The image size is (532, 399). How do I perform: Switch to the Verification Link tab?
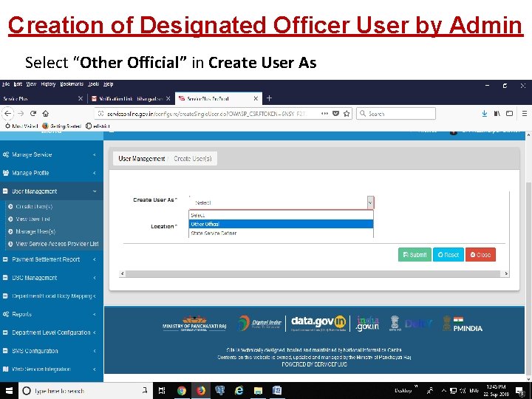131,98
